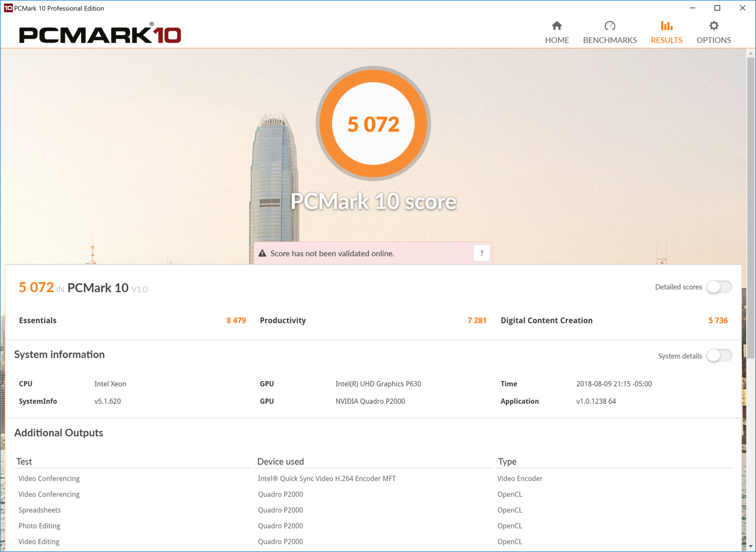Minimize the PCMark 10 window
Image resolution: width=756 pixels, height=552 pixels.
pos(693,8)
